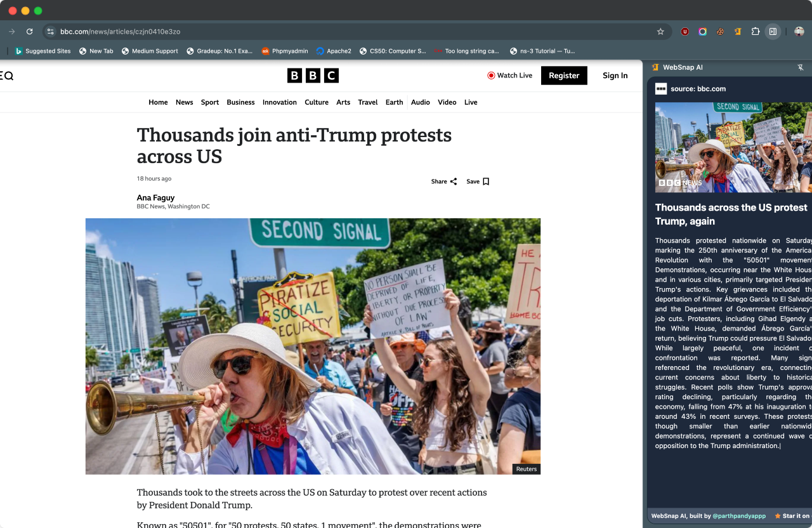
Task: Click Sign In
Action: coord(615,76)
